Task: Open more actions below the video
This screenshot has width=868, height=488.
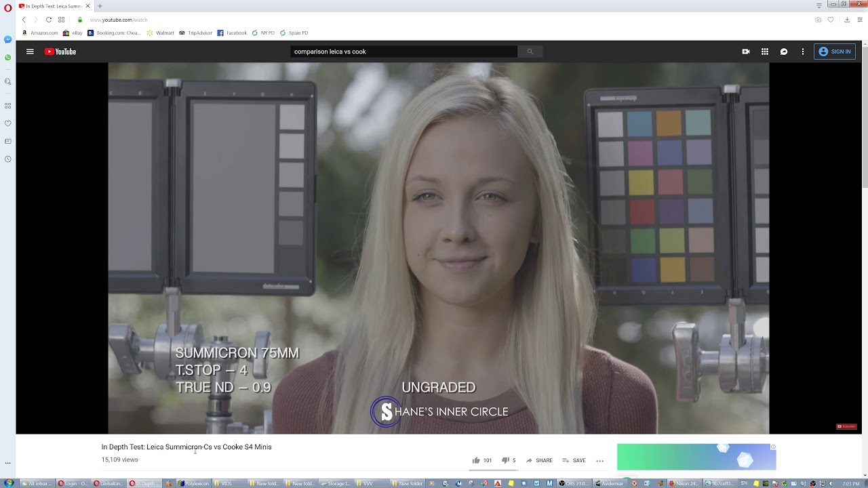Action: (x=599, y=461)
